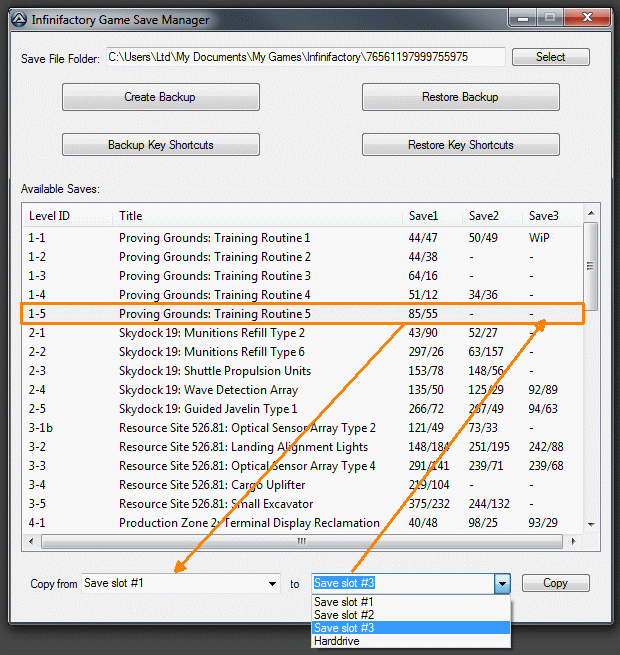Open the Copy from slot dropdown
The height and width of the screenshot is (655, 620).
click(180, 583)
